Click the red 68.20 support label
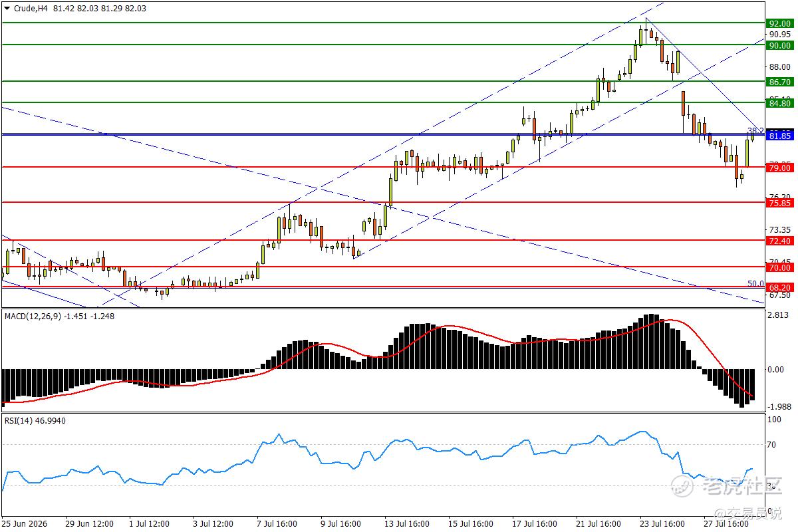This screenshot has height=532, width=798. click(779, 287)
